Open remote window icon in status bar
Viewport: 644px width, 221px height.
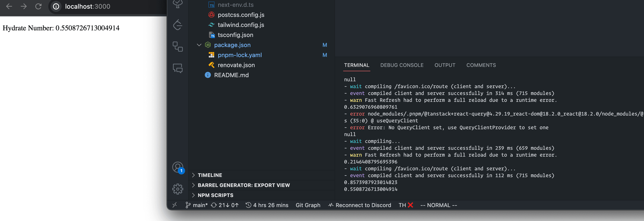[175, 205]
